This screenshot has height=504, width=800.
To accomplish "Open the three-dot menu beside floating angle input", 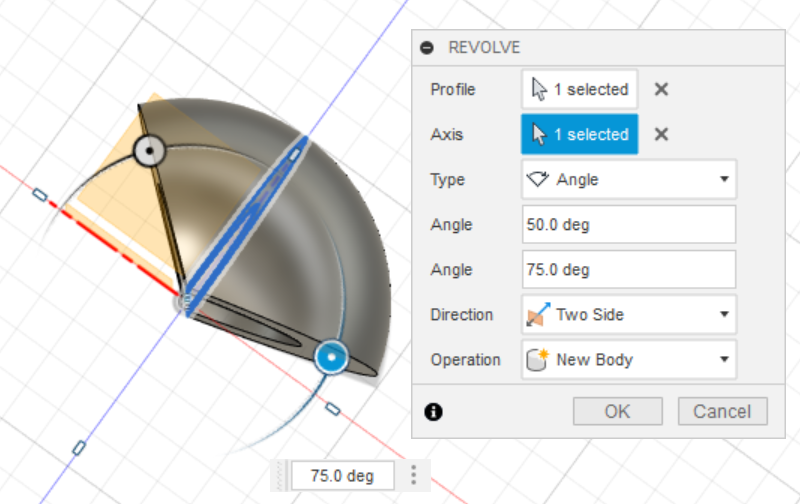I will coord(414,475).
